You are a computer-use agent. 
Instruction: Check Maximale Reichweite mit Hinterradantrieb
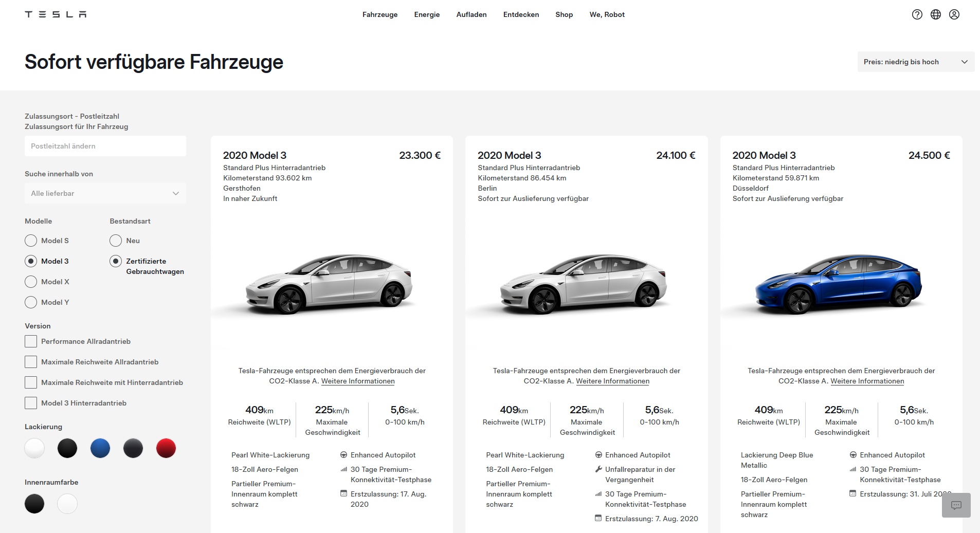point(31,382)
